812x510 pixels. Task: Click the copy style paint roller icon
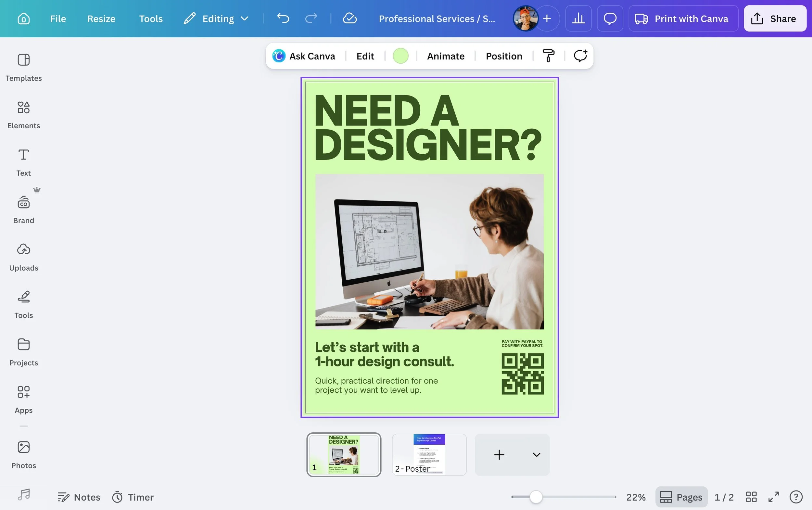coord(548,56)
